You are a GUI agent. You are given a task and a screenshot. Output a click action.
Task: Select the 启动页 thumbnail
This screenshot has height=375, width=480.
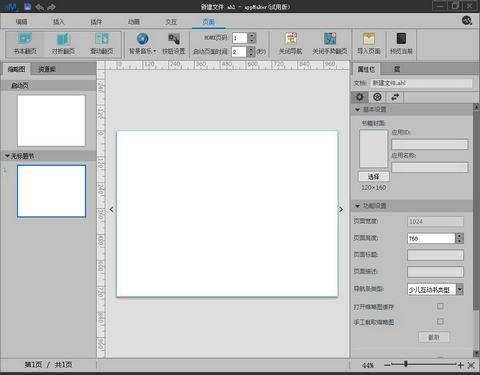tap(51, 121)
